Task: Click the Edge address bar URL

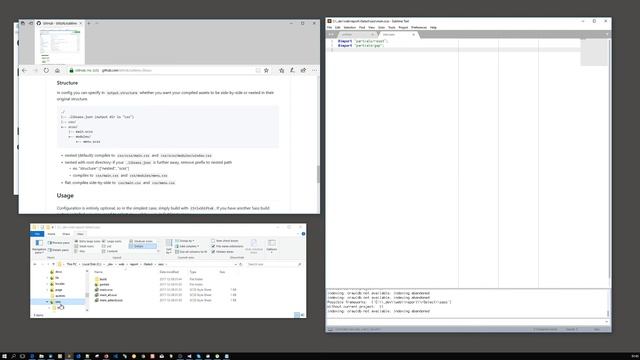Action: 127,70
